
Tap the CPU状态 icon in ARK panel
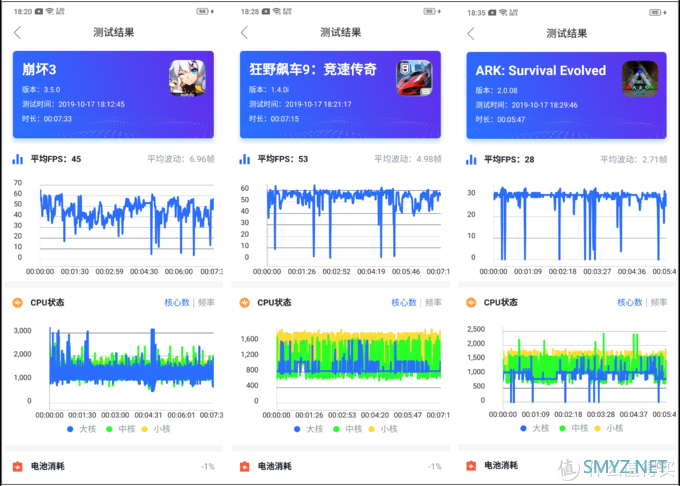[471, 302]
